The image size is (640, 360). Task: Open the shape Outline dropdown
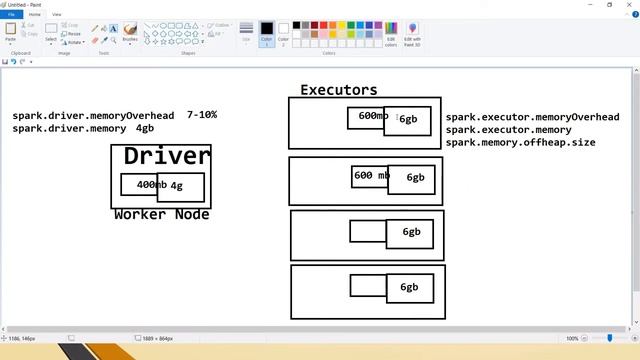click(220, 25)
